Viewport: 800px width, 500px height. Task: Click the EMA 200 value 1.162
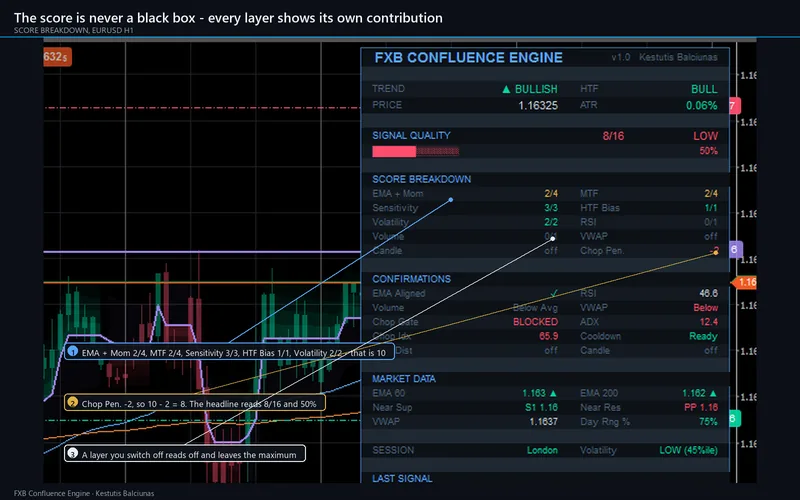tap(699, 393)
